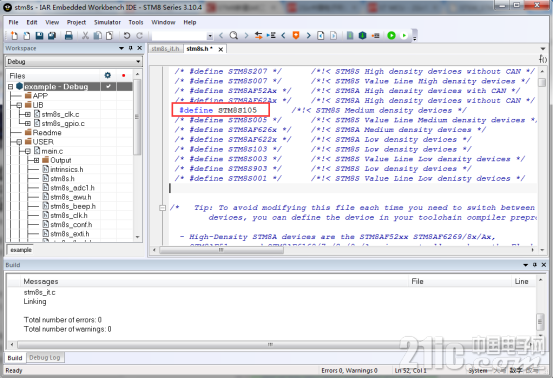Open the Build panel options dropdown arrow
Screen dimensions: 553x379
point(525,265)
